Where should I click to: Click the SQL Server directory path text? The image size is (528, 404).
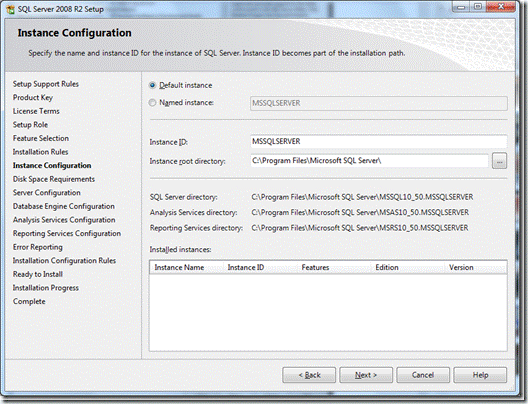[x=362, y=197]
